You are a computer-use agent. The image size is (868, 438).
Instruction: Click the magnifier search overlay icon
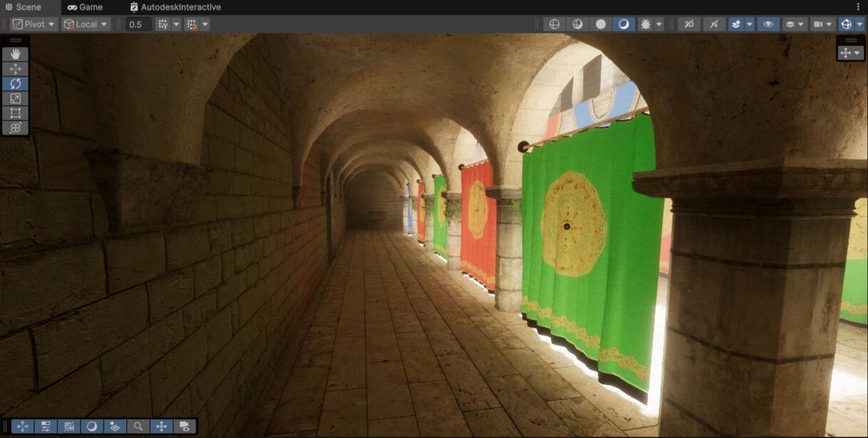[x=138, y=427]
